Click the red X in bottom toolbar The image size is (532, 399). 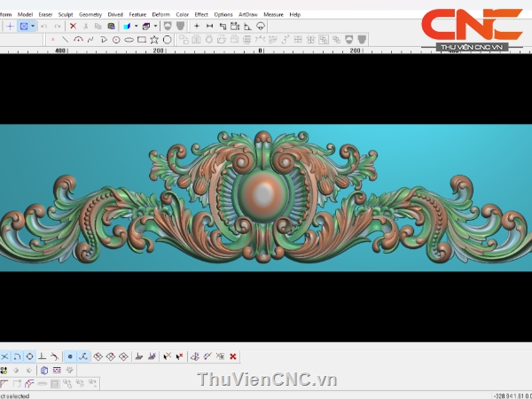point(232,356)
